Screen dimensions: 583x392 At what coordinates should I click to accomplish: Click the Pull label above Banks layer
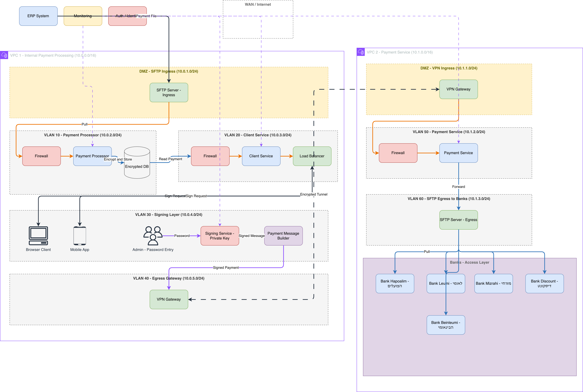(427, 252)
